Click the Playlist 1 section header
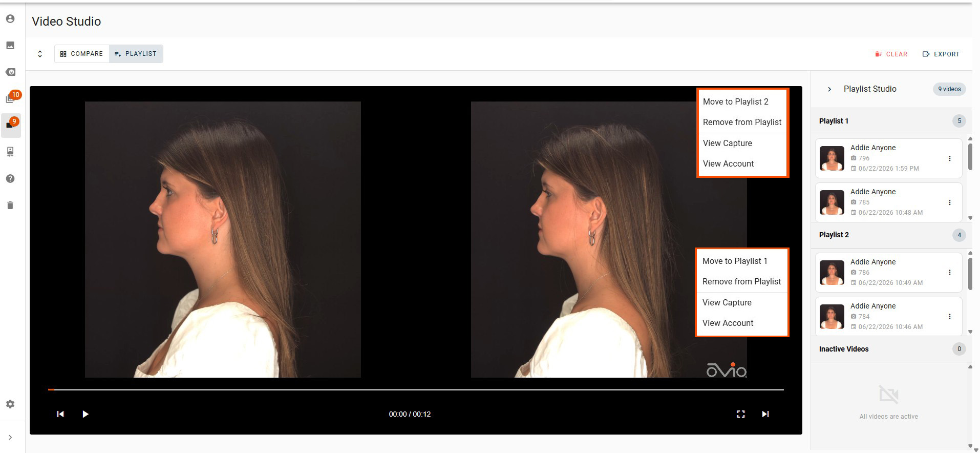 [x=891, y=121]
